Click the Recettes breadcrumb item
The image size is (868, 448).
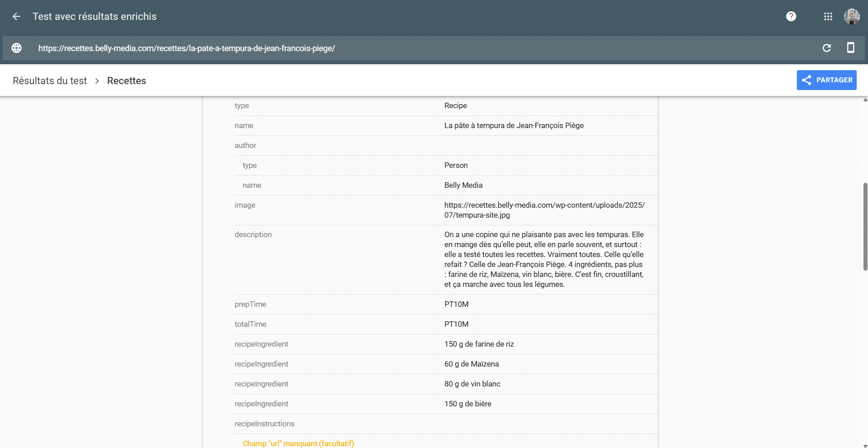[126, 81]
